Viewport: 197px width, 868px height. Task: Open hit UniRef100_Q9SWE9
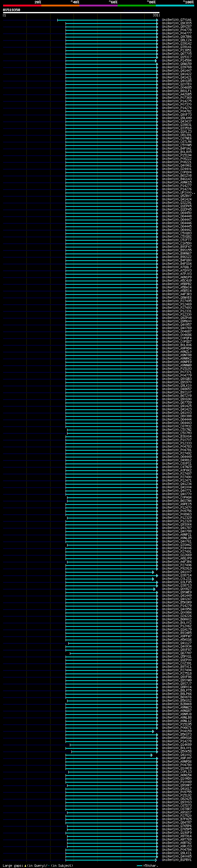pos(176,592)
